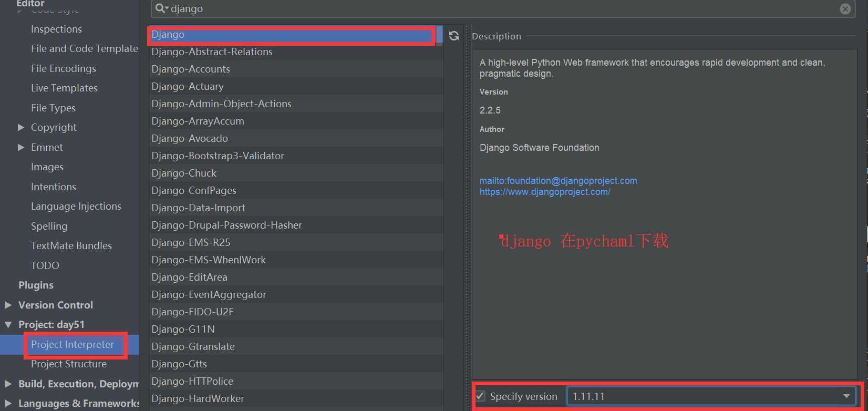Select Django-HardWorker package

(296, 398)
